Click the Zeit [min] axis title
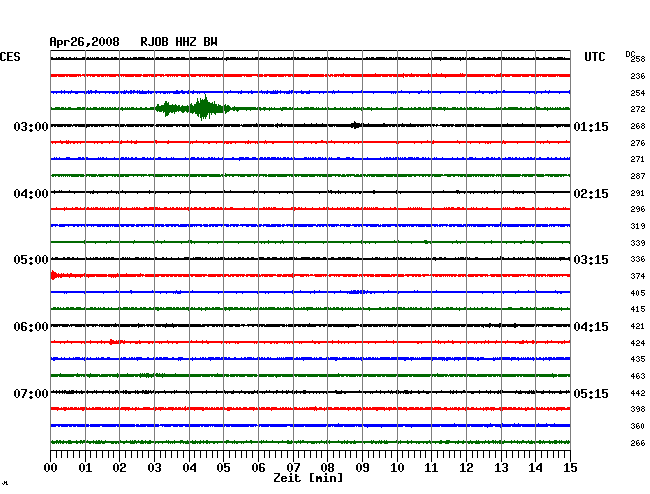650x494 pixels. 308,478
